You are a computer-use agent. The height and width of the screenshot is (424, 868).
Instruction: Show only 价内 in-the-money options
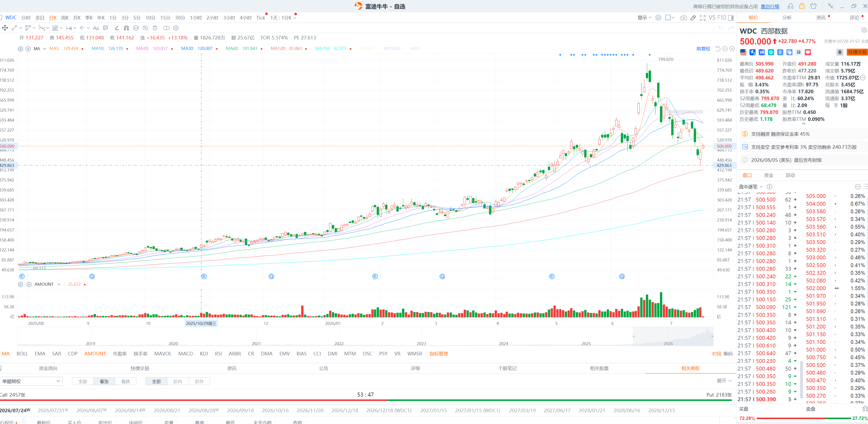tap(178, 381)
